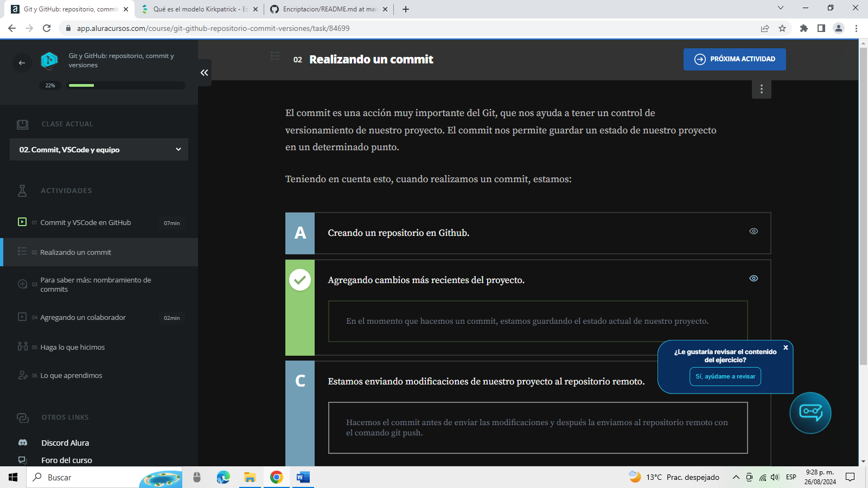Show explanation for option A eye icon
868x488 pixels.
click(754, 231)
